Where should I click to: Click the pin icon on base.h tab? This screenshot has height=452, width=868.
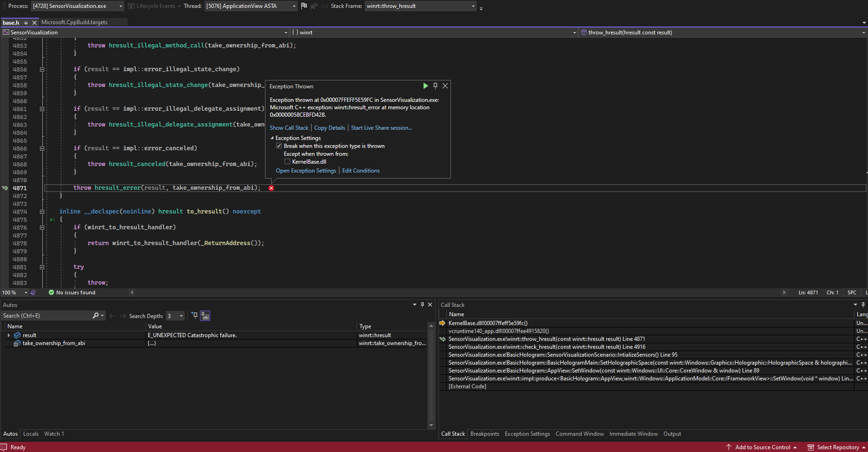(26, 23)
